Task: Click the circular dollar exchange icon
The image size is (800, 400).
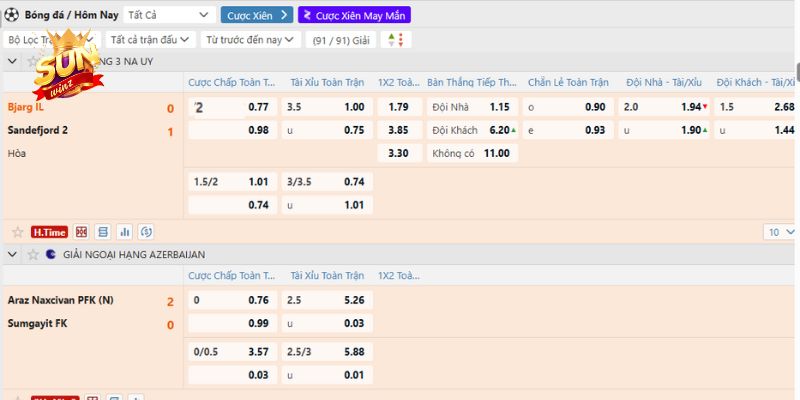Action: click(146, 232)
